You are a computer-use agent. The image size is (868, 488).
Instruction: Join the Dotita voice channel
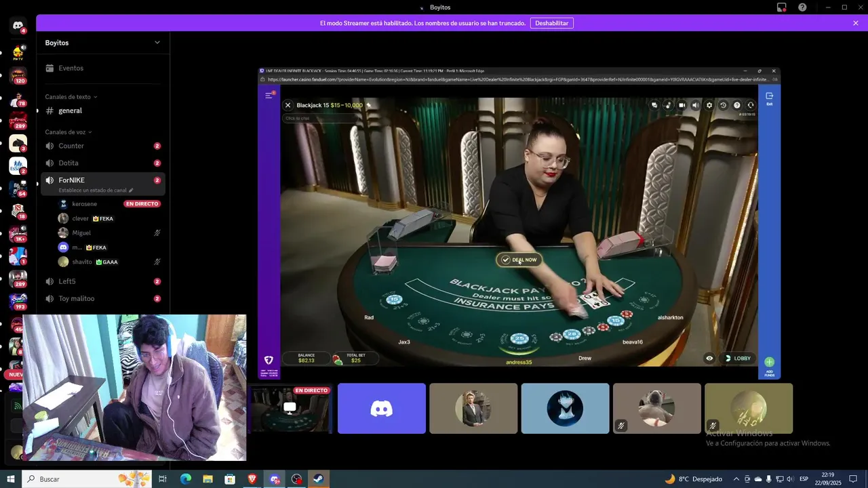pos(102,163)
